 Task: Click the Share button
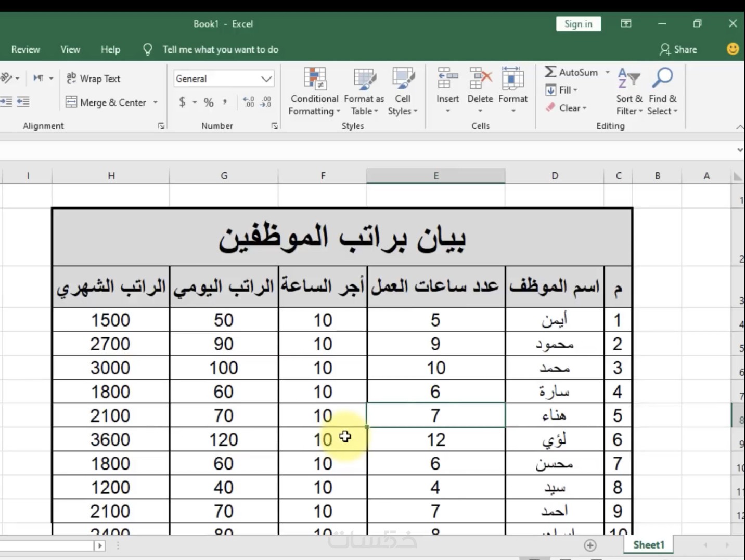click(678, 49)
